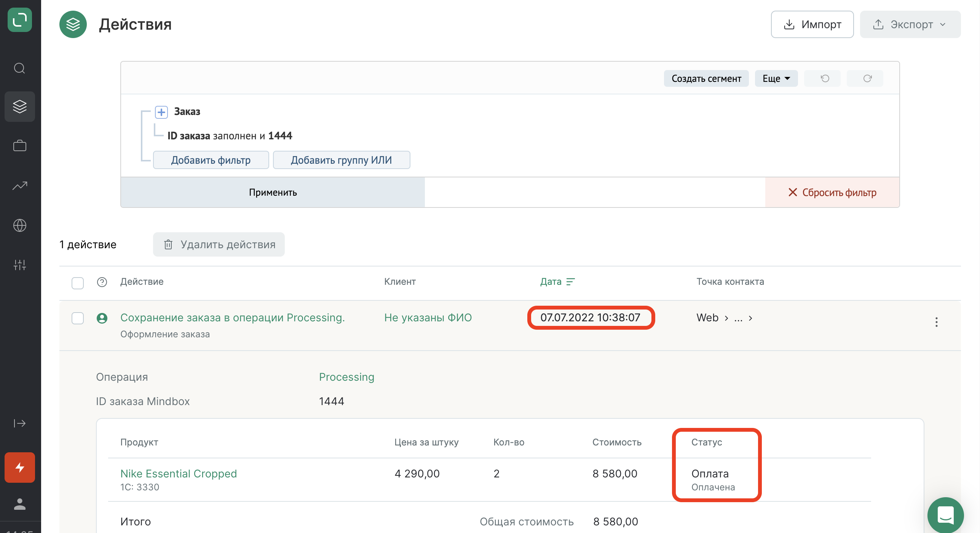Click the orange lightning bolt button
Screen dimensions: 980x533
click(20, 468)
